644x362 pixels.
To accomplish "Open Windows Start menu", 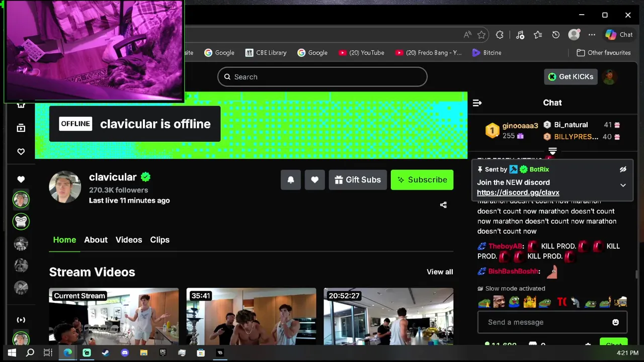I will (12, 353).
